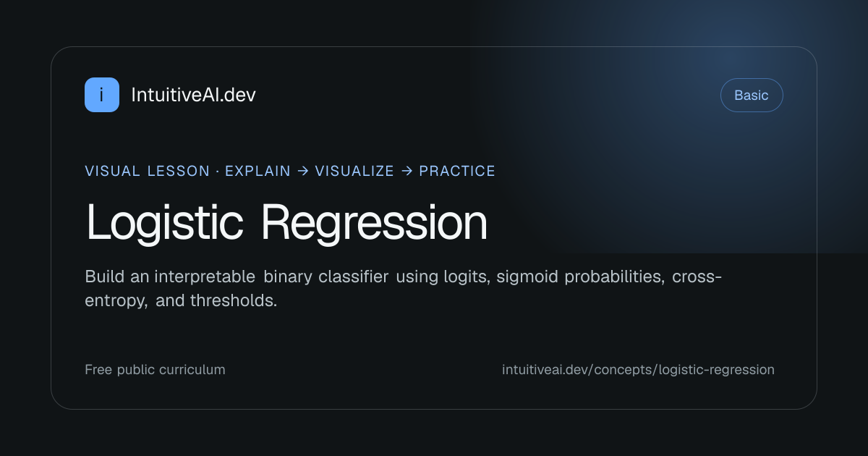Click "and thresholds." in the description
The height and width of the screenshot is (456, 868).
tap(216, 301)
